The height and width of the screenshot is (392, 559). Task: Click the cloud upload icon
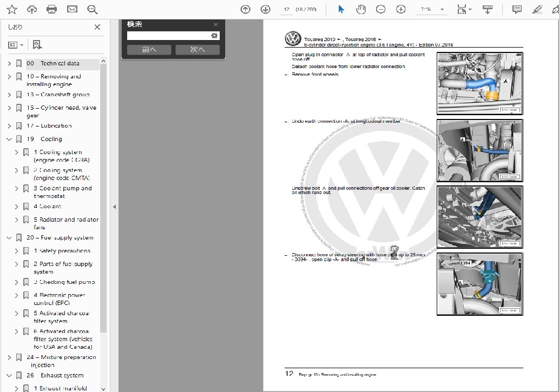coord(32,10)
